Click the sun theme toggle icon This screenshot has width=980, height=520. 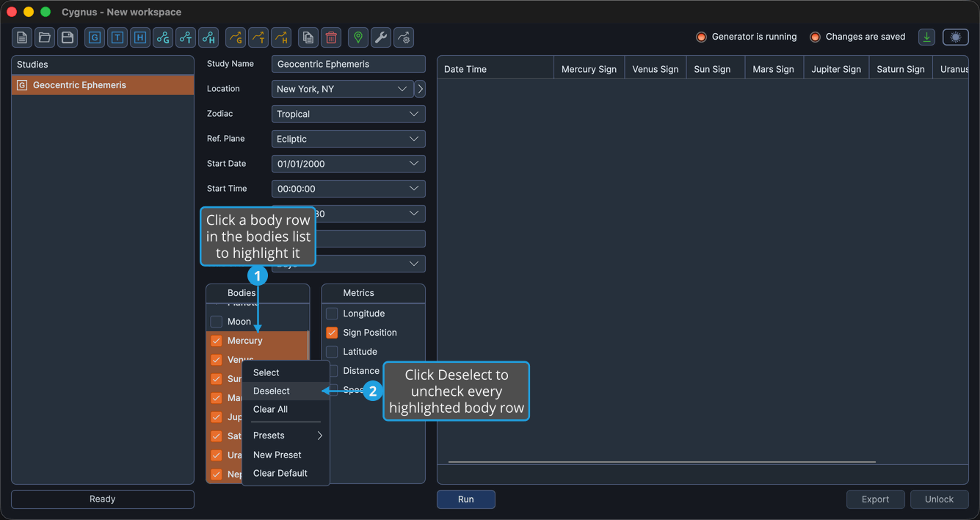pos(956,37)
